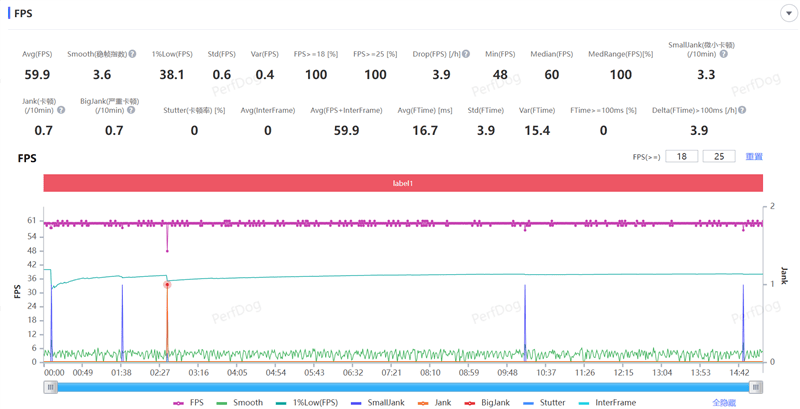Toggle the Jank legend entry
Image resolution: width=800 pixels, height=409 pixels.
(436, 402)
